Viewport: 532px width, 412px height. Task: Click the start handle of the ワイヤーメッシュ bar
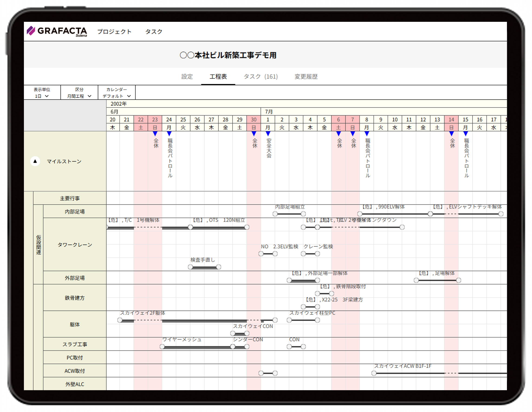pos(162,347)
